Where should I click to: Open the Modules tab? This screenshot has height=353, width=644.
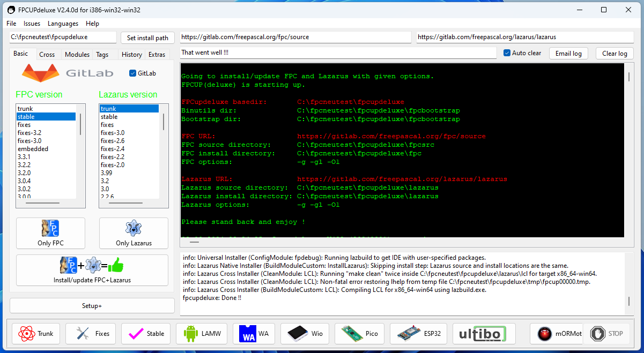(77, 54)
